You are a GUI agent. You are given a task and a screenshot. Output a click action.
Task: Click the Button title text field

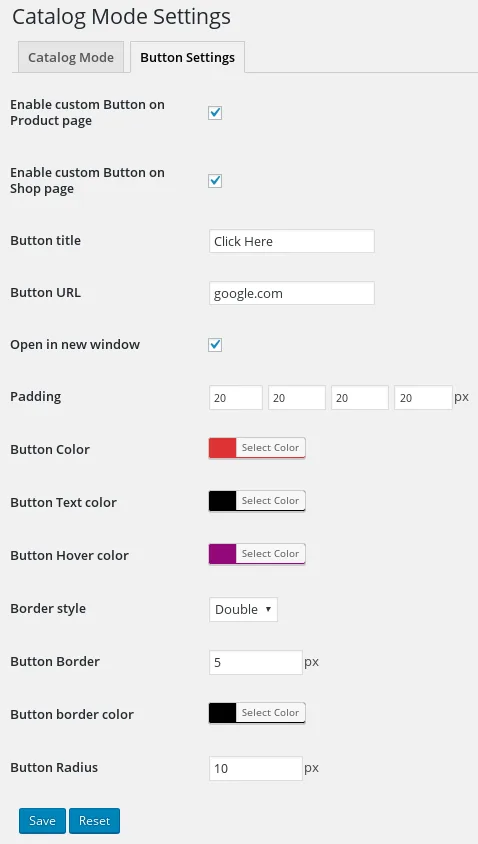[292, 241]
